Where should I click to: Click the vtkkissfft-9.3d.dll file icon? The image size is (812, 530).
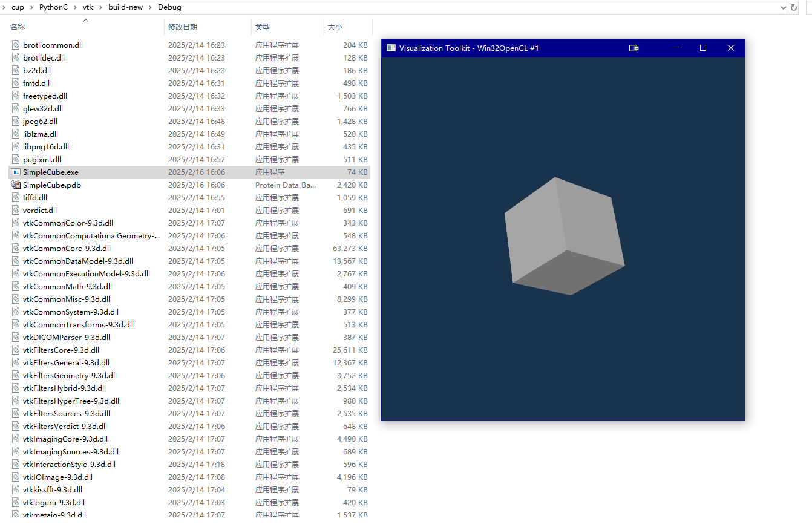16,489
